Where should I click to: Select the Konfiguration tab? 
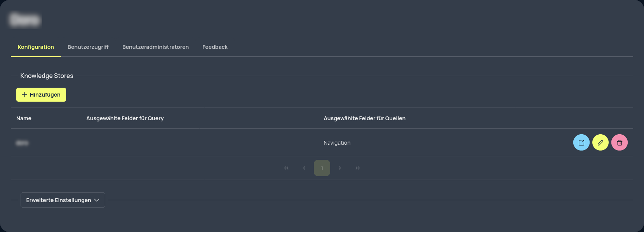(x=36, y=47)
